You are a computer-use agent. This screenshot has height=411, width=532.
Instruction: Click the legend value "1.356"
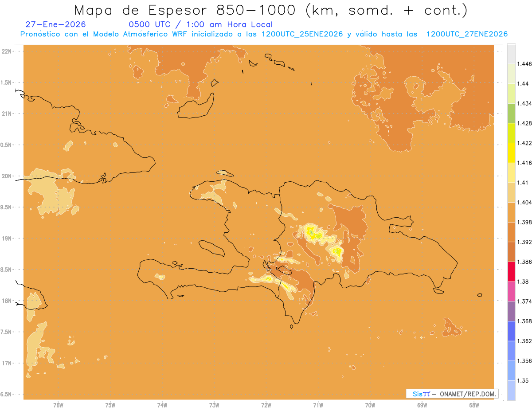(x=525, y=361)
